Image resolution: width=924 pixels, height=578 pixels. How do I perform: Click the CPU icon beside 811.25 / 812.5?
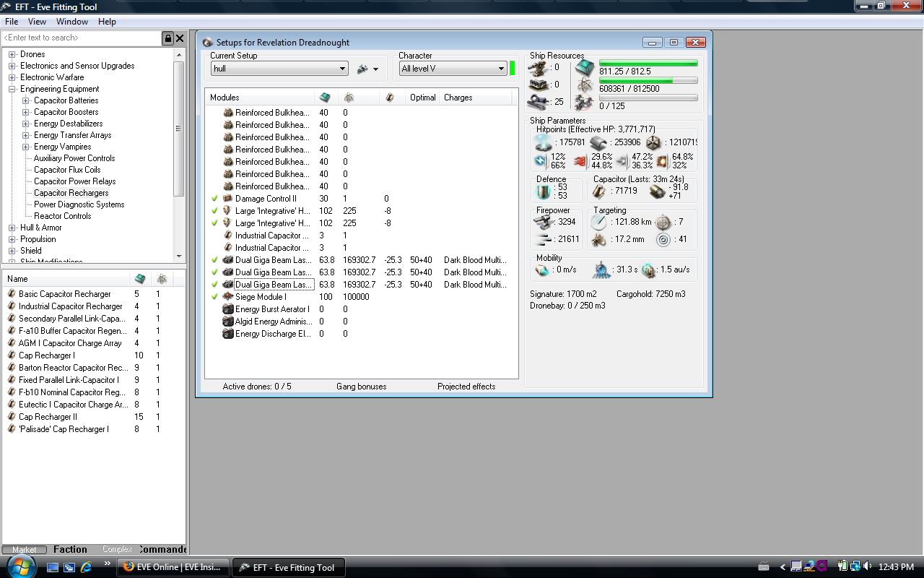[585, 68]
